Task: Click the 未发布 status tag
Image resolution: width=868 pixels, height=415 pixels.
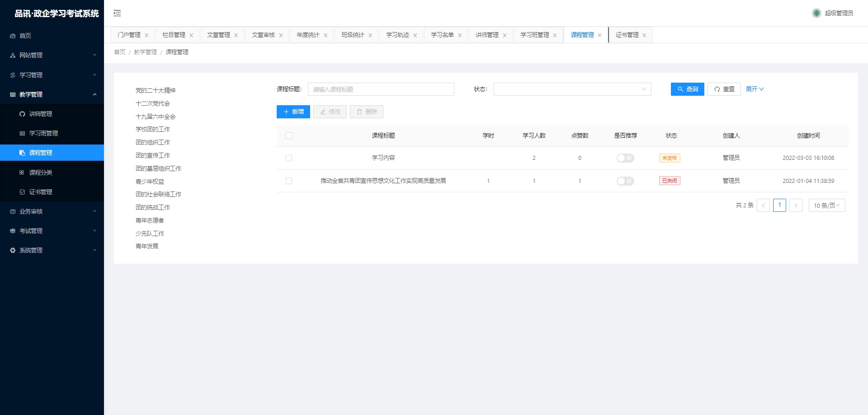Action: pos(670,158)
